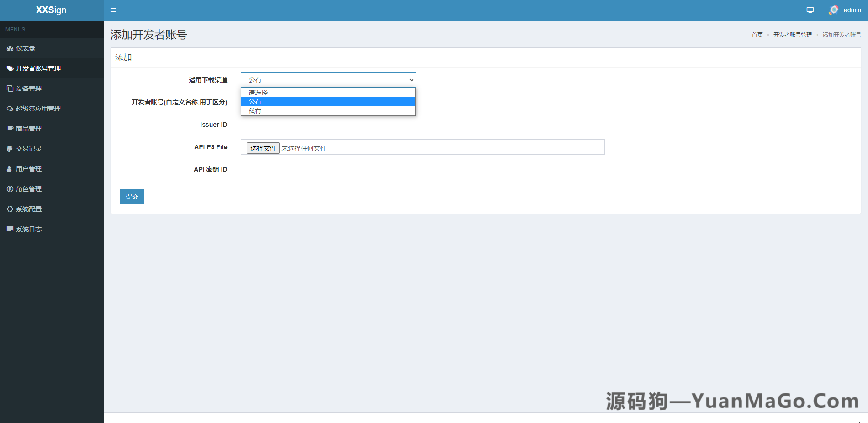The width and height of the screenshot is (868, 423).
Task: Select 请选择 option in the dropdown list
Action: click(x=328, y=93)
